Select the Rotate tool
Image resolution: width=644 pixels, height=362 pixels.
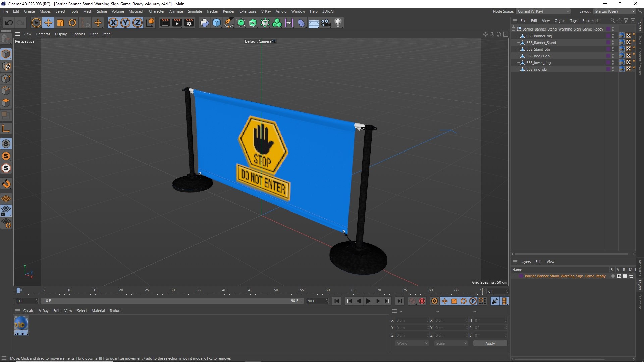(x=72, y=23)
